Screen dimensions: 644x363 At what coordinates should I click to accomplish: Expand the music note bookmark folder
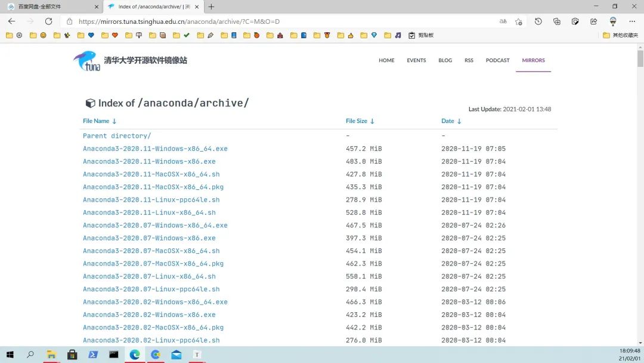click(x=392, y=35)
